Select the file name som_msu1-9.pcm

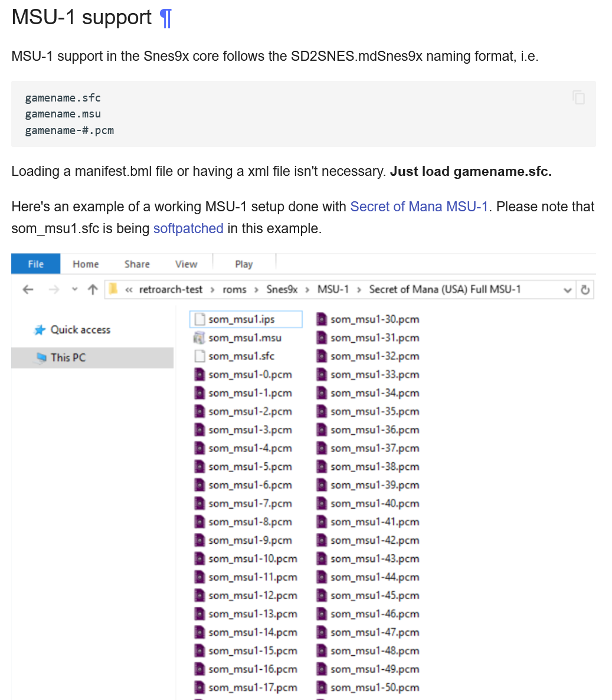click(250, 540)
